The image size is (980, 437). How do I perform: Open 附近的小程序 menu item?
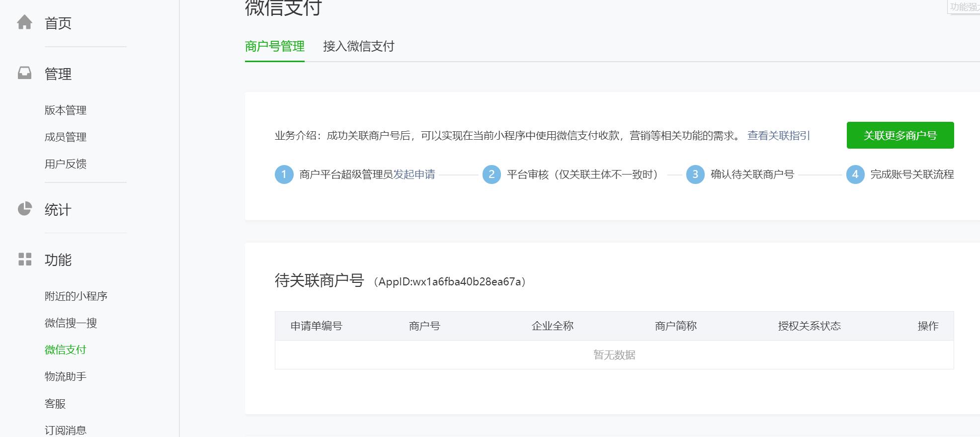(x=76, y=296)
